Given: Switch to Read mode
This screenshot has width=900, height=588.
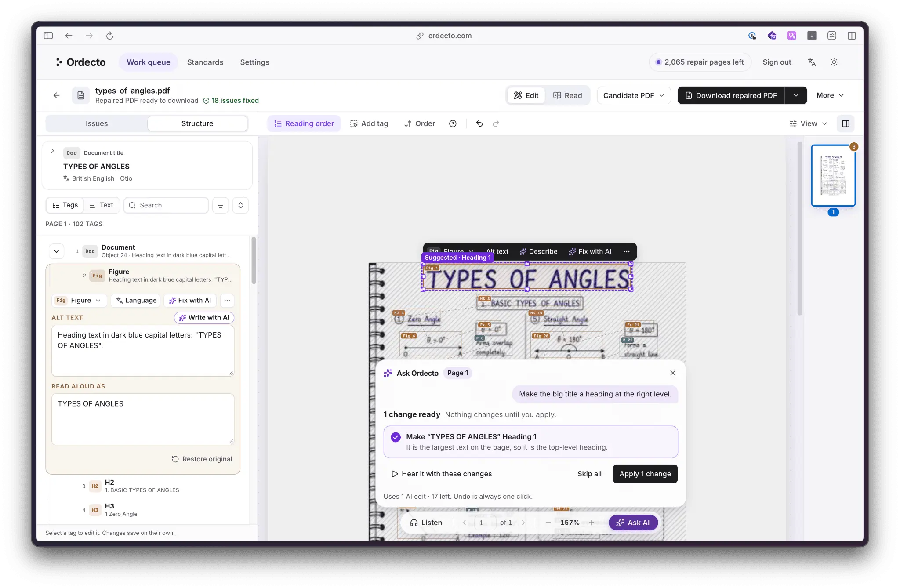Looking at the screenshot, I should click(567, 95).
